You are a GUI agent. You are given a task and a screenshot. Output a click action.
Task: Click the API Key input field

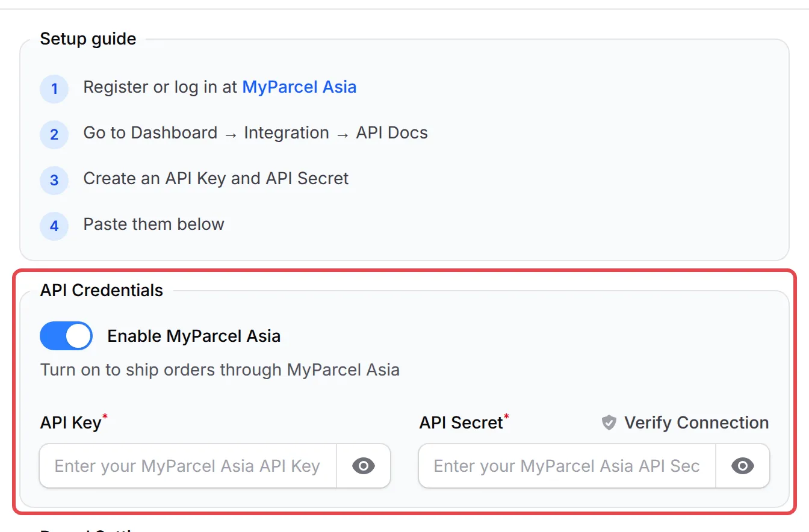click(x=188, y=466)
